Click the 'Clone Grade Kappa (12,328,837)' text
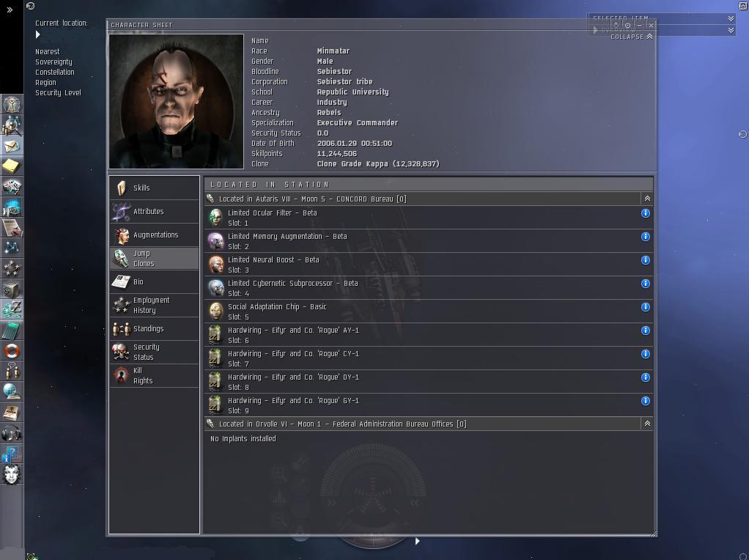The height and width of the screenshot is (560, 749). [378, 164]
